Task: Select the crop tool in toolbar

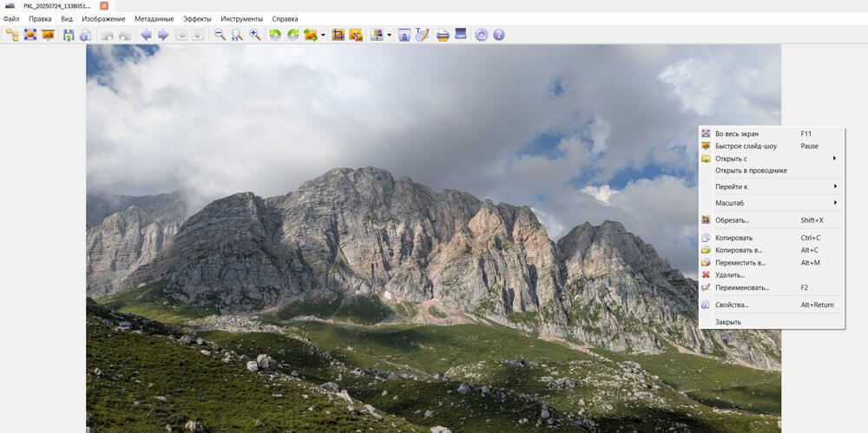Action: [x=339, y=35]
